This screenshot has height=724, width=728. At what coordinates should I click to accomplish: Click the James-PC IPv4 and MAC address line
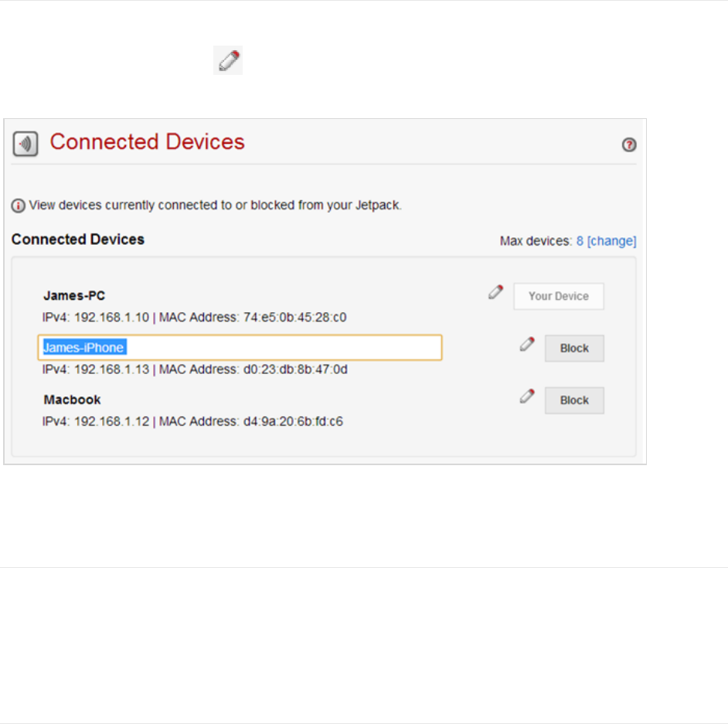(194, 317)
